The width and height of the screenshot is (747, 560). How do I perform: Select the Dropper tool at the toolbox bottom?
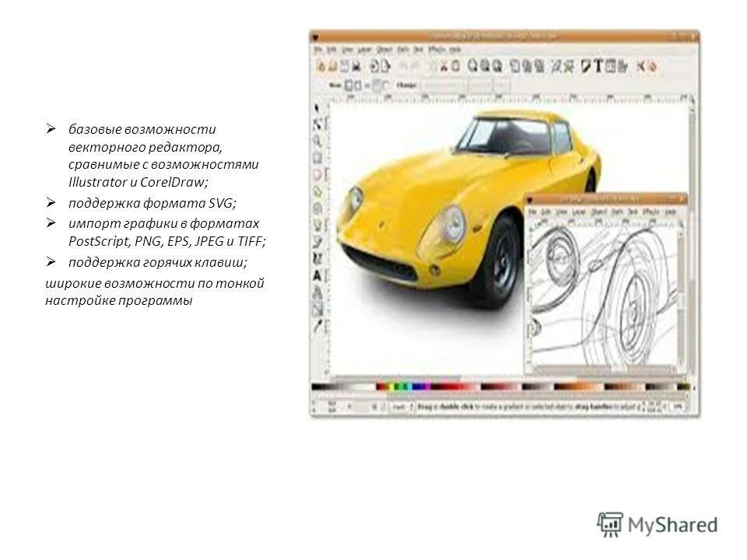pyautogui.click(x=317, y=326)
